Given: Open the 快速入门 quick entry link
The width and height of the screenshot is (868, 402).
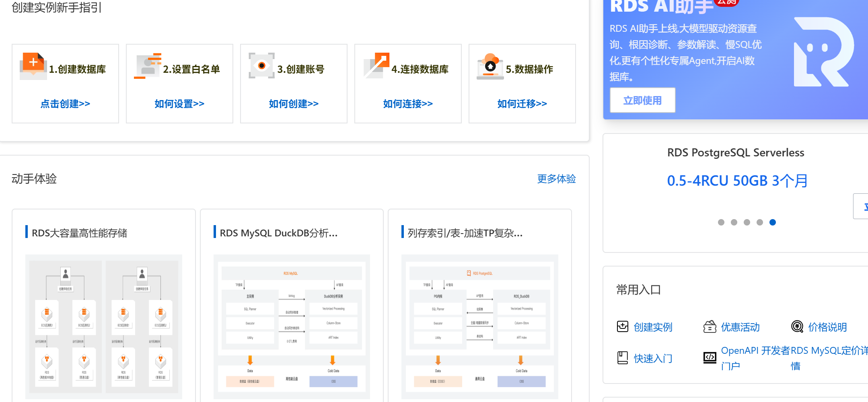Looking at the screenshot, I should (653, 358).
